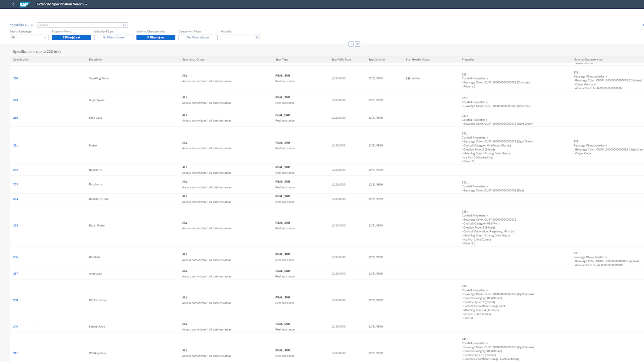Click the Search input field

click(x=80, y=25)
